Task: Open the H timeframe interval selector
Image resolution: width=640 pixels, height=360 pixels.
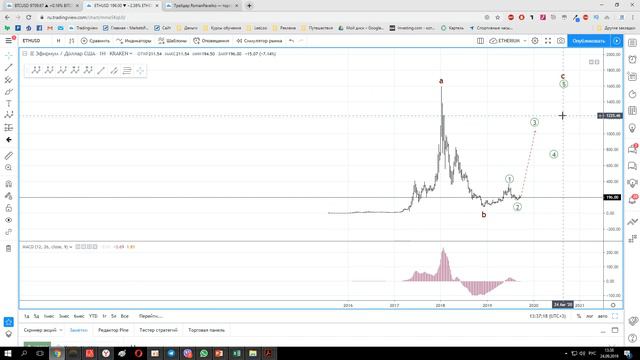Action: [58, 41]
